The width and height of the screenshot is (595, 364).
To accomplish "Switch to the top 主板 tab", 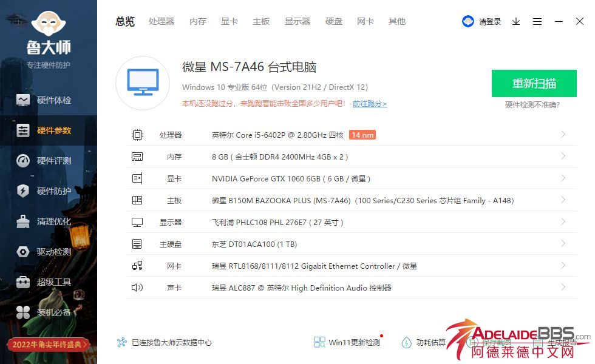I will tap(261, 21).
